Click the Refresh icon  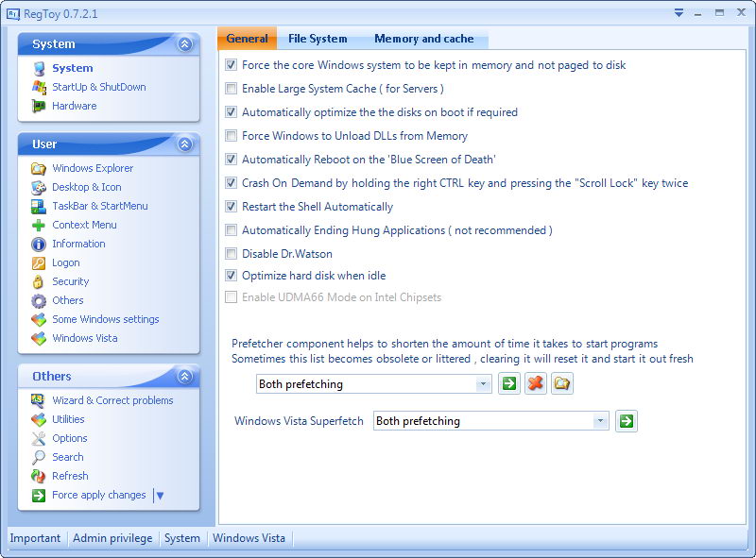point(39,476)
